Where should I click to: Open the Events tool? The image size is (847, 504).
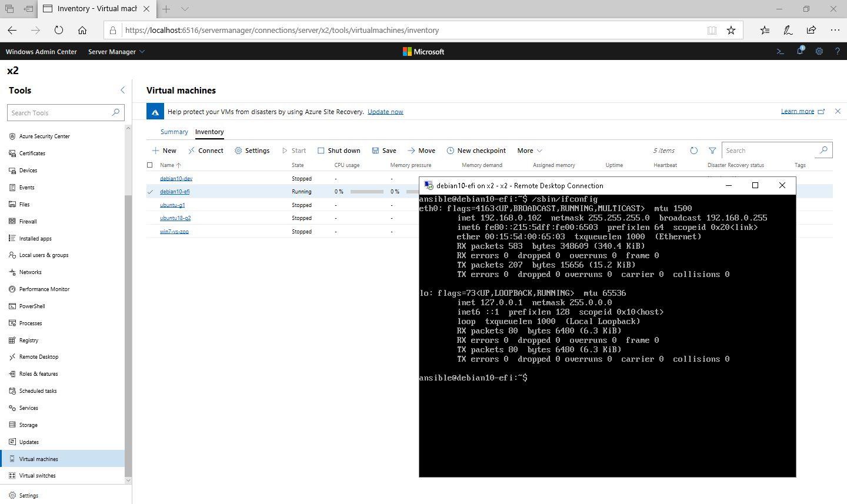pos(26,188)
